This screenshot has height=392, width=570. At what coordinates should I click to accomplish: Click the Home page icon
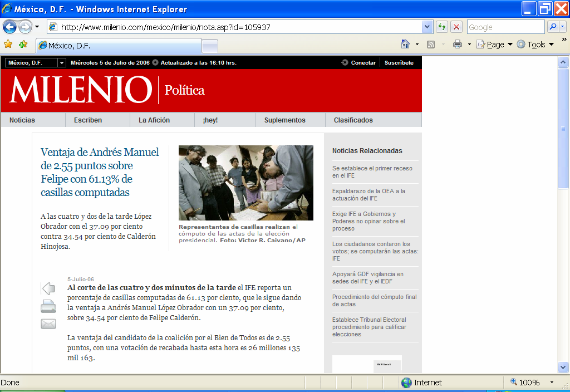(x=405, y=45)
